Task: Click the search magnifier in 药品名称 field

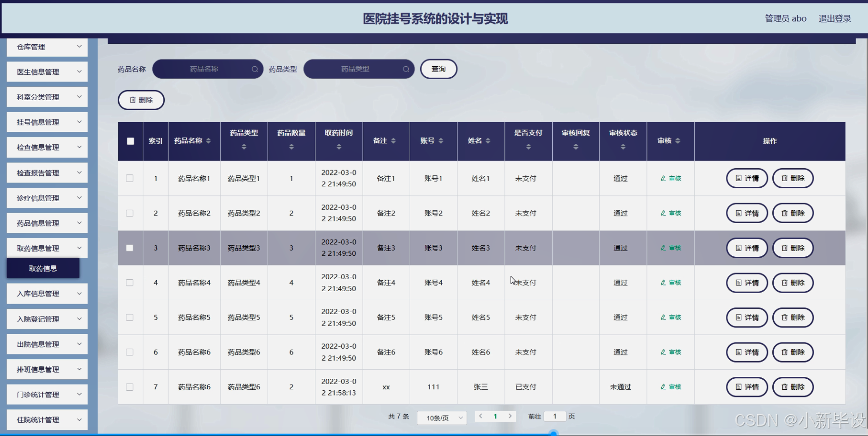Action: point(255,69)
